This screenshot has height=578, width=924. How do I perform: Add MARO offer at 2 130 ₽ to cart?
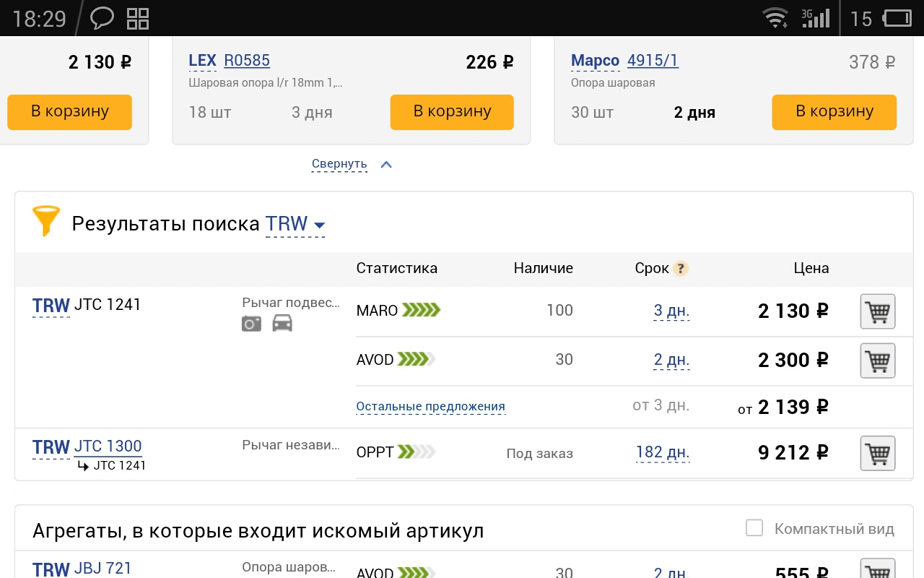878,311
